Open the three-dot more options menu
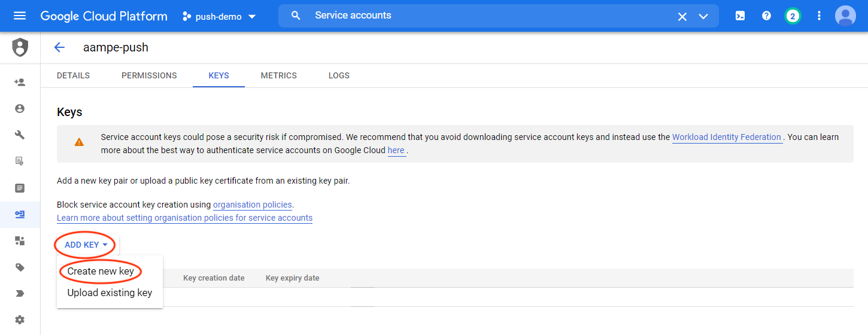The height and width of the screenshot is (335, 868). (x=819, y=16)
